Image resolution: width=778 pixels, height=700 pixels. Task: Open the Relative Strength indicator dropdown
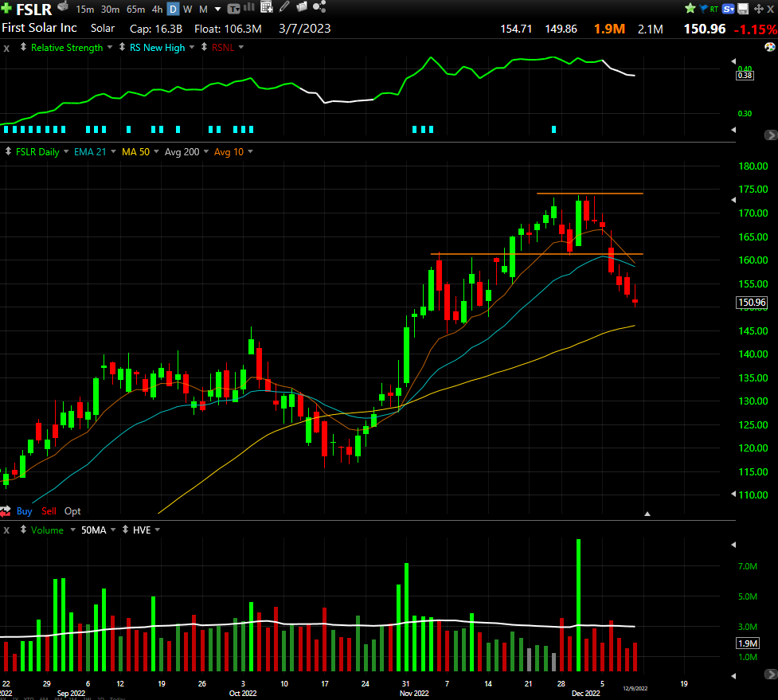tap(110, 47)
